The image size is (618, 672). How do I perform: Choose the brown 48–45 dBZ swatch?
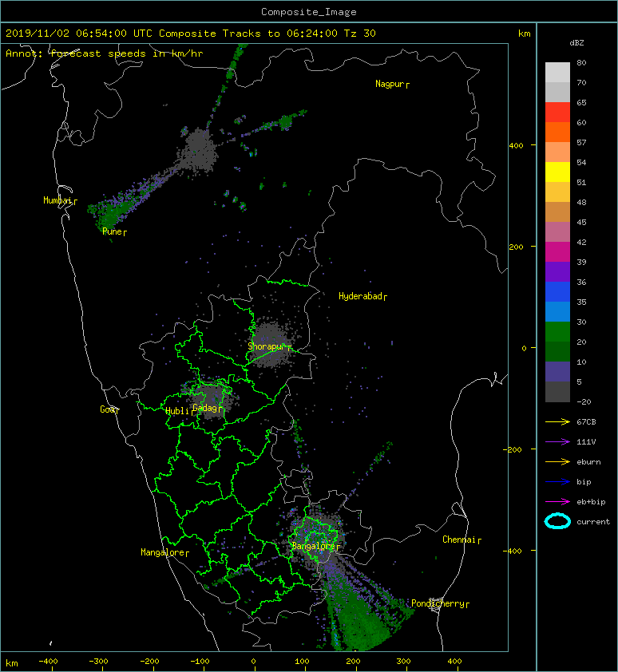(x=557, y=211)
